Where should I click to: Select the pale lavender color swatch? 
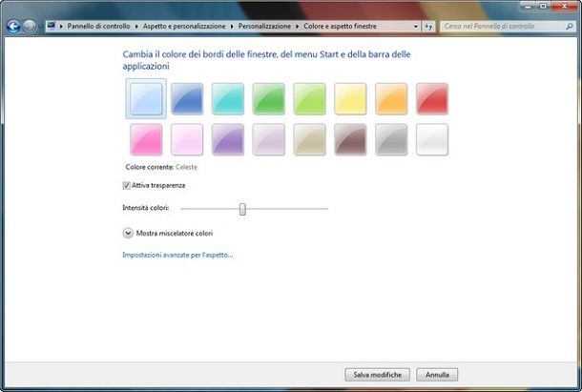[x=269, y=139]
